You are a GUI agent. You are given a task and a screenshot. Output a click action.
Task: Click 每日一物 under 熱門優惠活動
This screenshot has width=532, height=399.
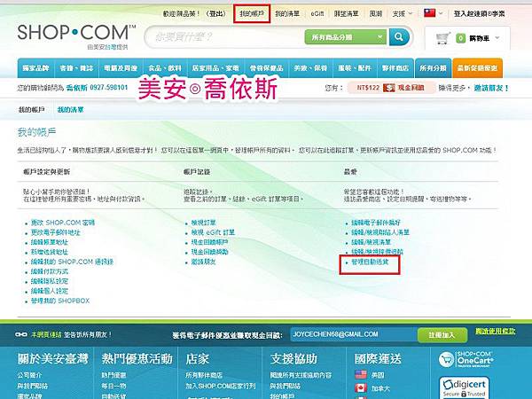tap(113, 386)
